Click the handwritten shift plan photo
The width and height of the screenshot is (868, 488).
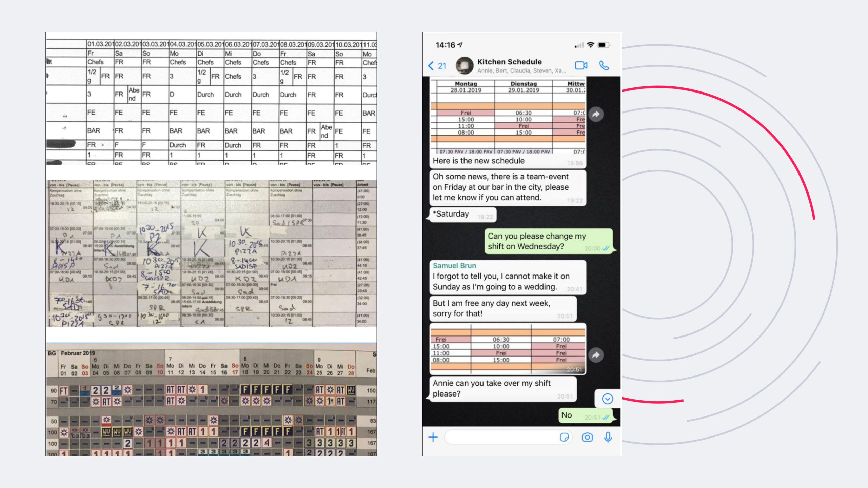point(211,253)
